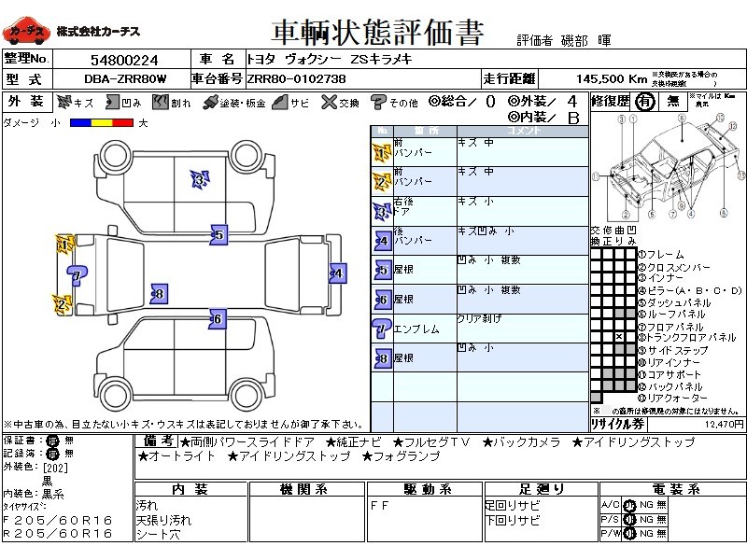
Task: Select yellow scratch marker 1 on front bumper
Action: [x=64, y=245]
